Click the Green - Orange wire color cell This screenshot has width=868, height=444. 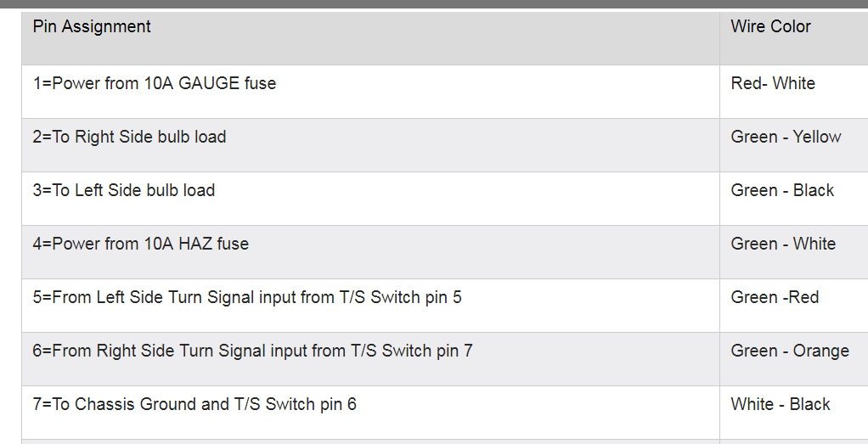[x=790, y=351]
